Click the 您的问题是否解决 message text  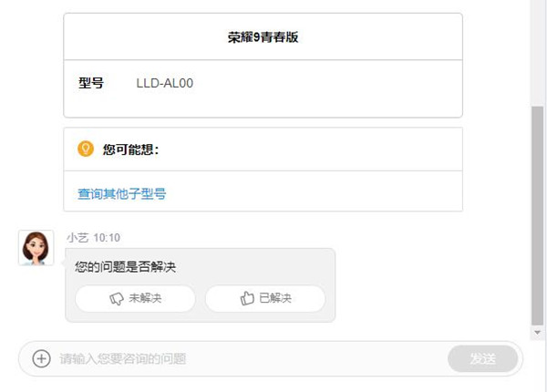125,267
